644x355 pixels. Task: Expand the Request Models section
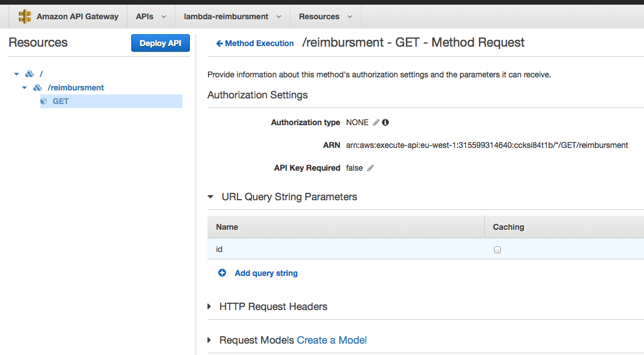pyautogui.click(x=209, y=340)
